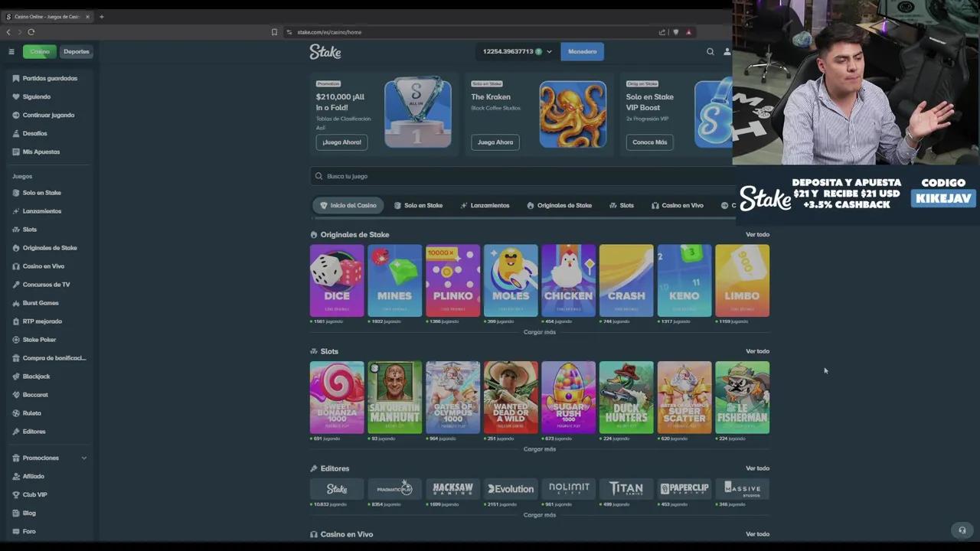Open the Crash game thumbnail
This screenshot has width=980, height=551.
(626, 281)
